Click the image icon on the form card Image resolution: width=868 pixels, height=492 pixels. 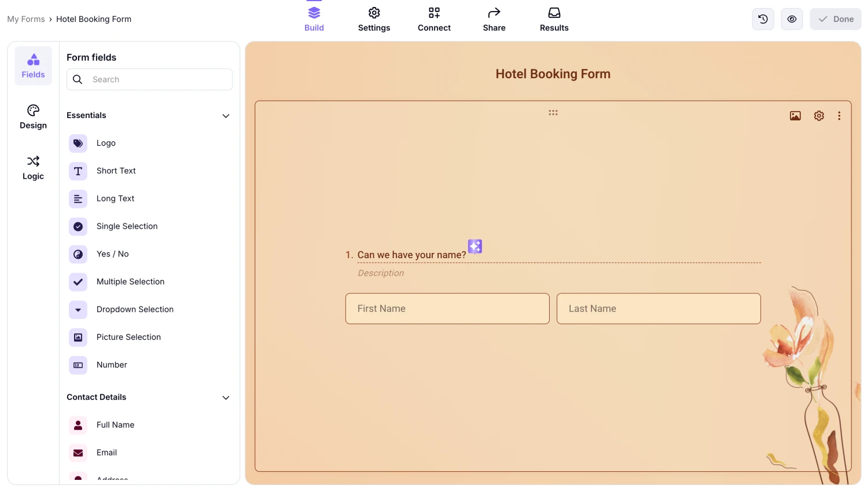(795, 115)
